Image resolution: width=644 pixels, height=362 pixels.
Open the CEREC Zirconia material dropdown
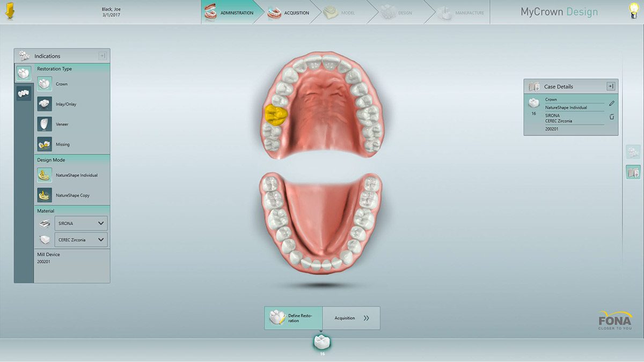coord(80,239)
